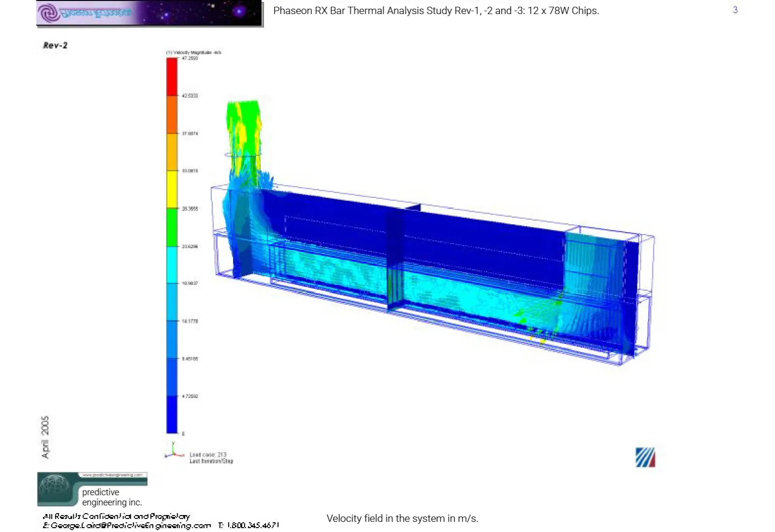The height and width of the screenshot is (532, 775).
Task: Click the 42.5333 legend value
Action: [x=190, y=95]
